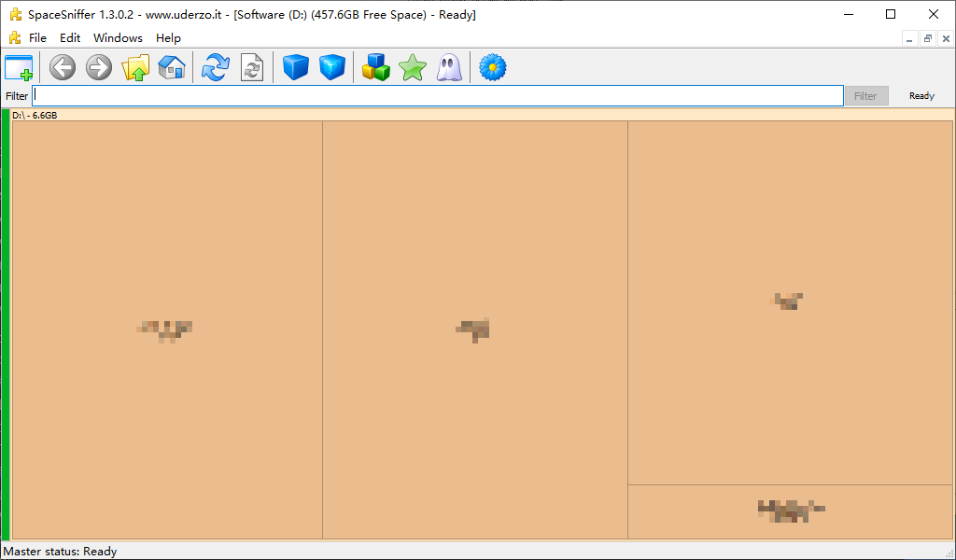Go back with the left arrow
The width and height of the screenshot is (956, 560).
(x=63, y=67)
